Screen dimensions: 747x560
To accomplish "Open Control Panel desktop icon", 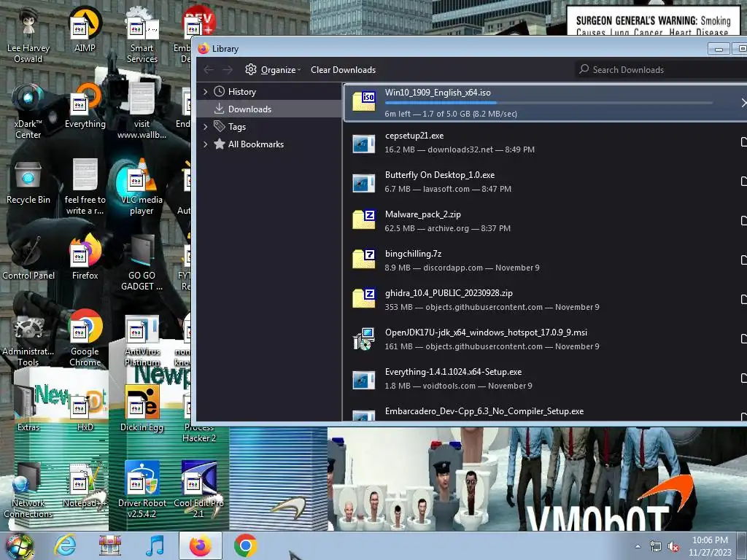I will (x=28, y=257).
